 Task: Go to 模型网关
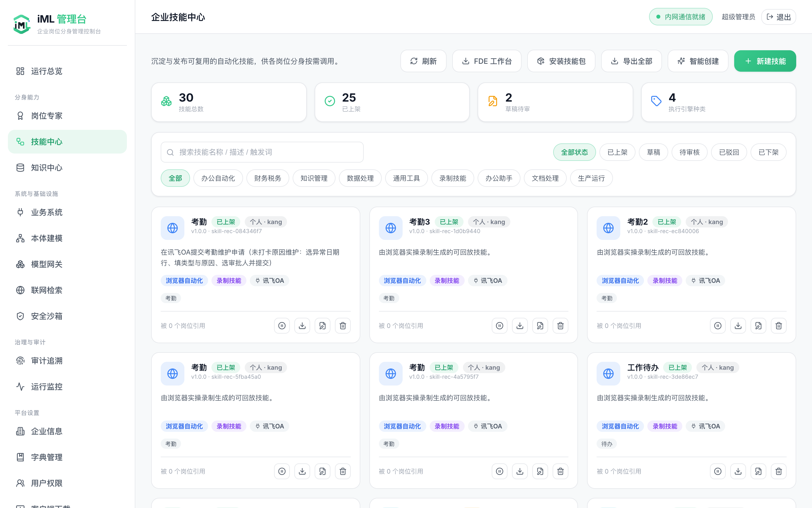(x=67, y=264)
